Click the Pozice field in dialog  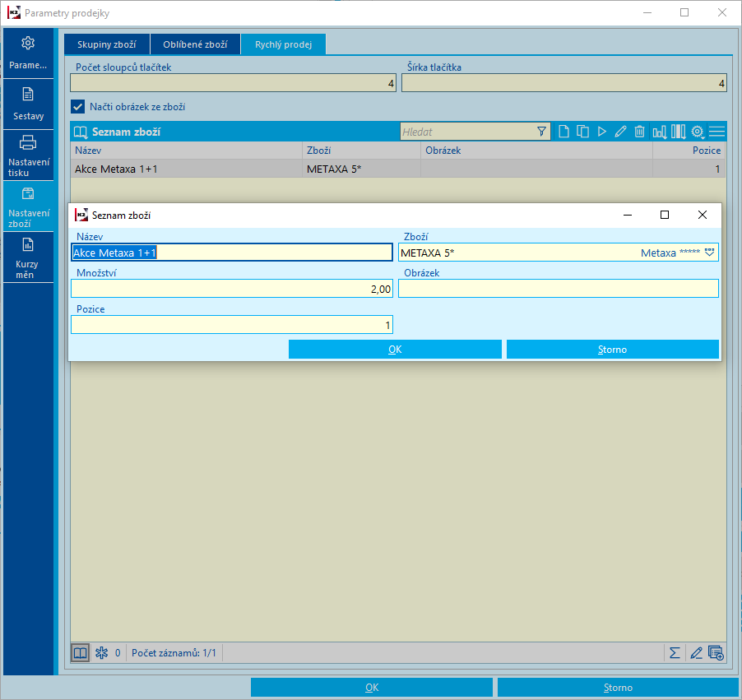pos(232,325)
